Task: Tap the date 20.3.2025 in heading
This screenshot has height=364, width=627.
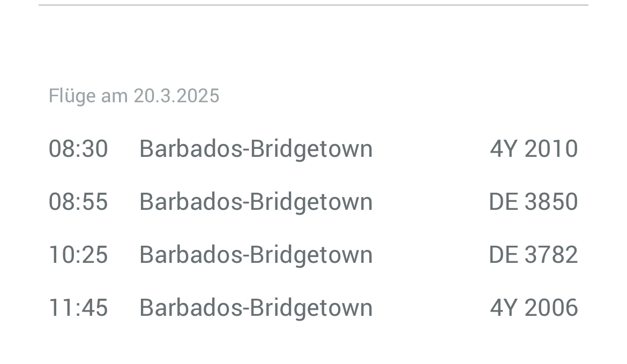Action: 176,96
